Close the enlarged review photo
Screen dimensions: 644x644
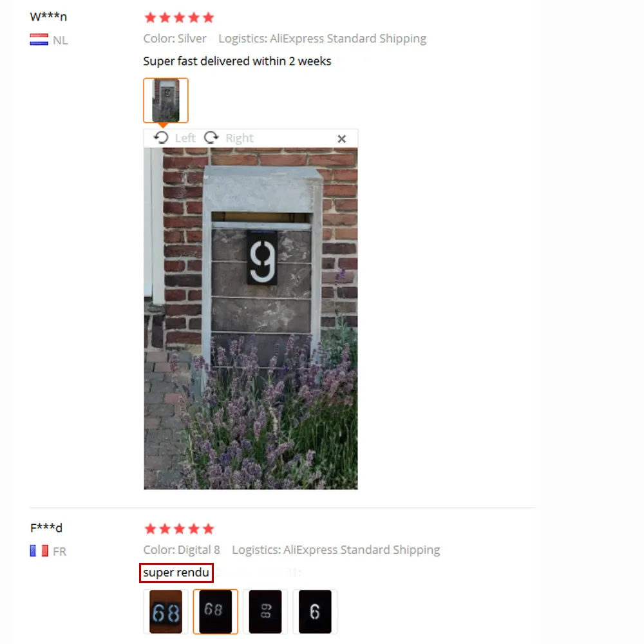click(342, 139)
